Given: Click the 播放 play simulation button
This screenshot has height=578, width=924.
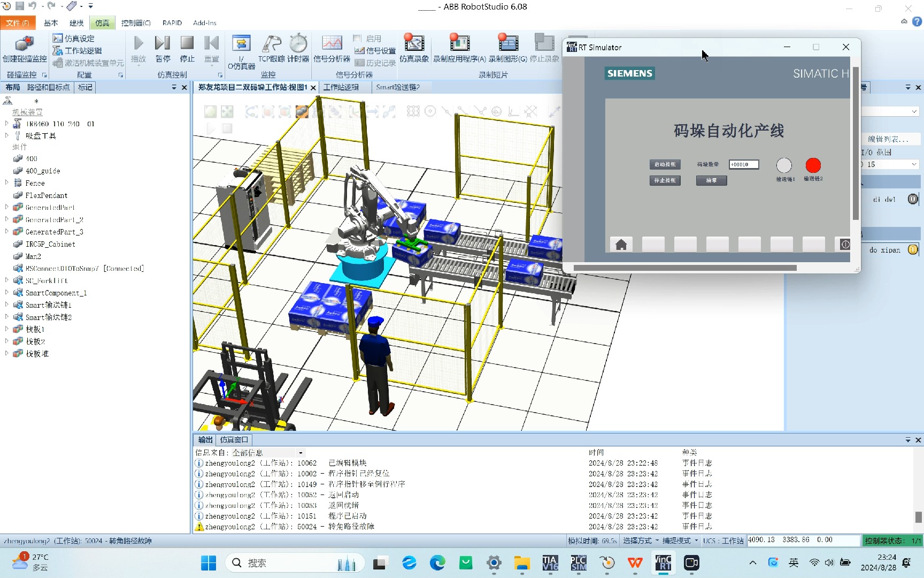Looking at the screenshot, I should [x=138, y=49].
